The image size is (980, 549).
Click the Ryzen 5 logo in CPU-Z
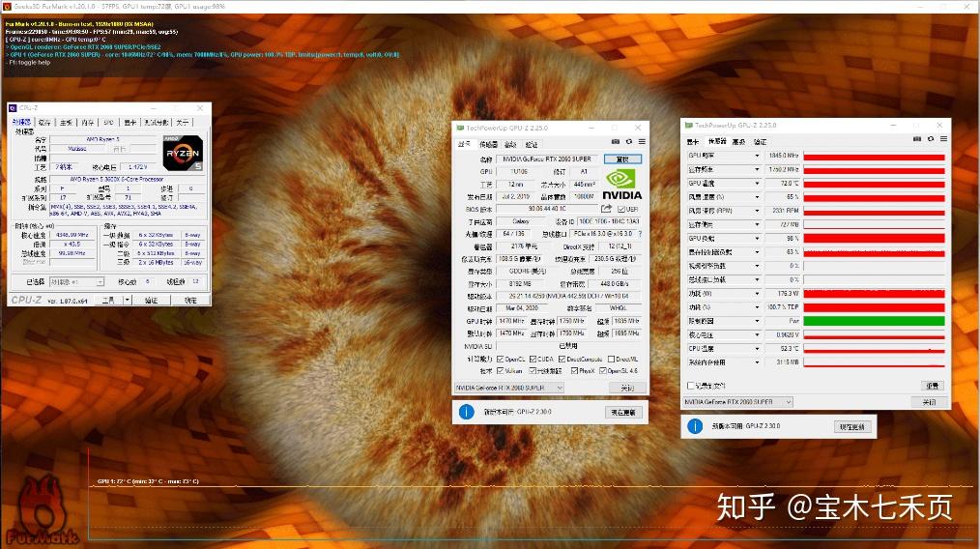click(183, 153)
